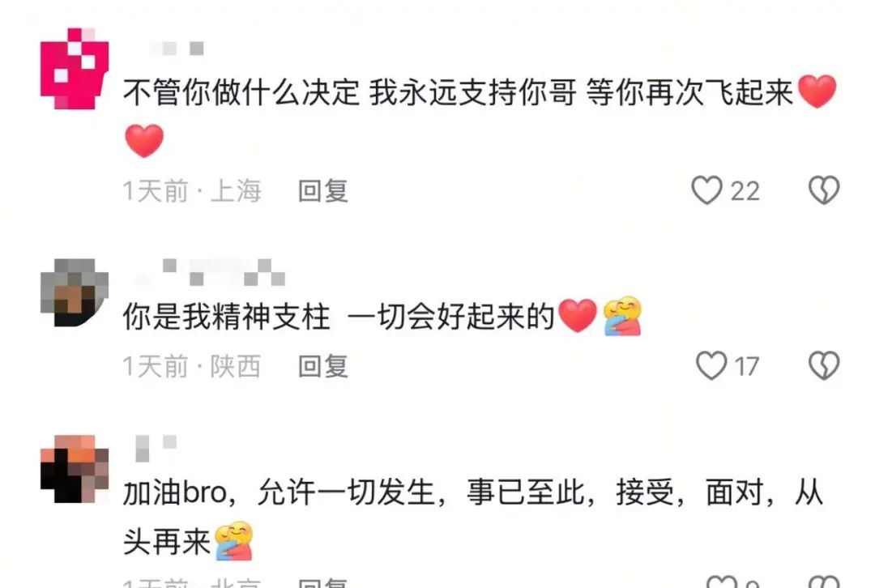Open the pink pixelated avatar profile
875x588 pixels.
coord(75,68)
